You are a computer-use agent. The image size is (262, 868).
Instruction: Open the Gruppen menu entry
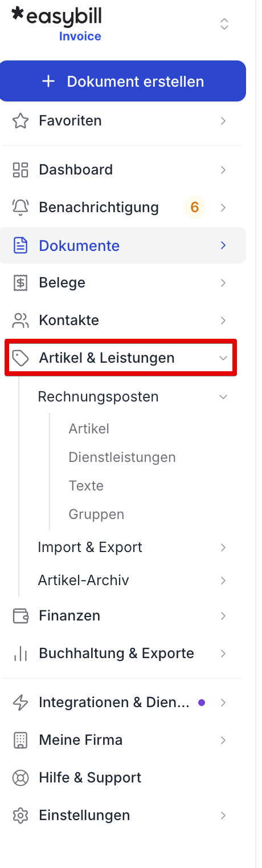tap(96, 514)
